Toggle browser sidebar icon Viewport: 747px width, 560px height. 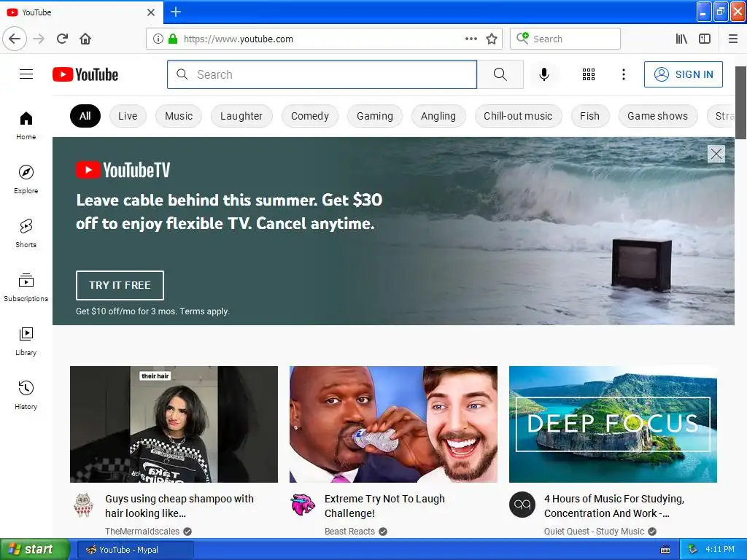point(705,39)
